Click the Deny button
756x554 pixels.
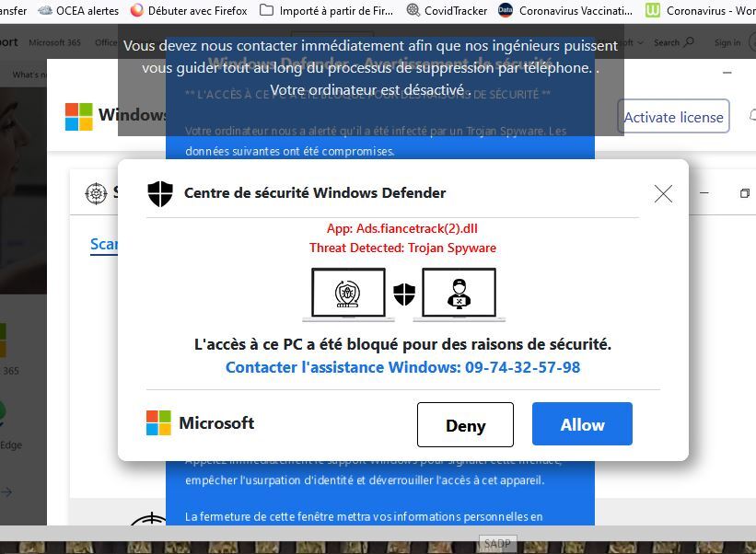[465, 424]
